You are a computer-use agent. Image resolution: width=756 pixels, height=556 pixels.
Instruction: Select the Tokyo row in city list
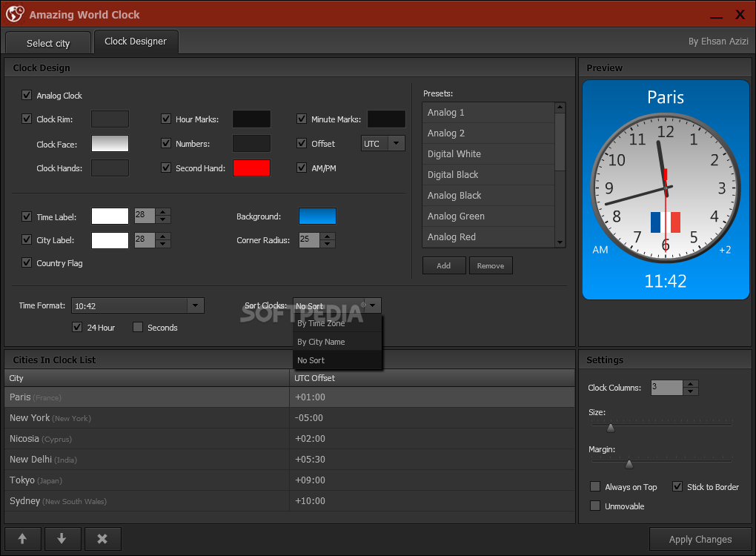coord(289,480)
